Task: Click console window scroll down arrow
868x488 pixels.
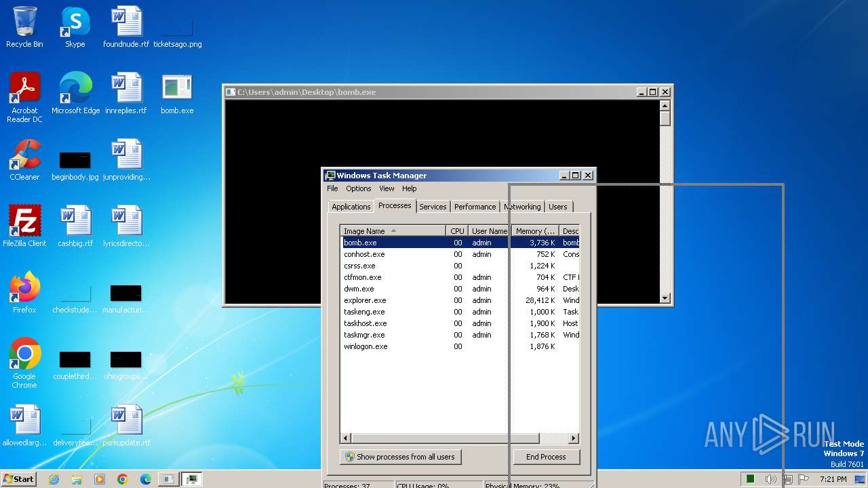Action: click(x=665, y=298)
